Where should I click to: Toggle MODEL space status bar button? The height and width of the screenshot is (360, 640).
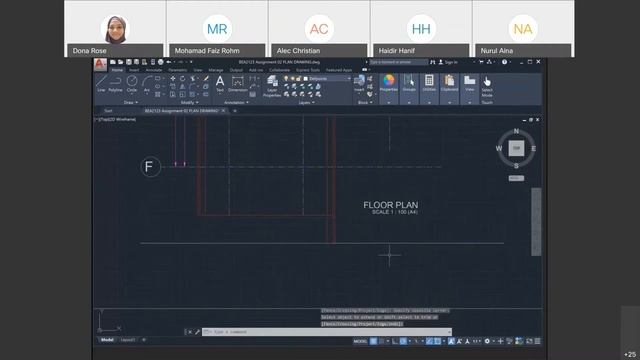[360, 341]
